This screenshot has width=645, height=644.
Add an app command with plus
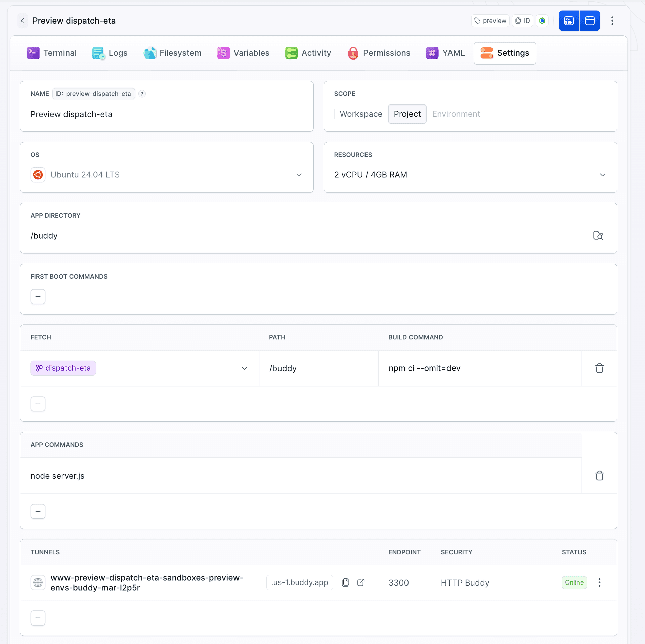(38, 511)
